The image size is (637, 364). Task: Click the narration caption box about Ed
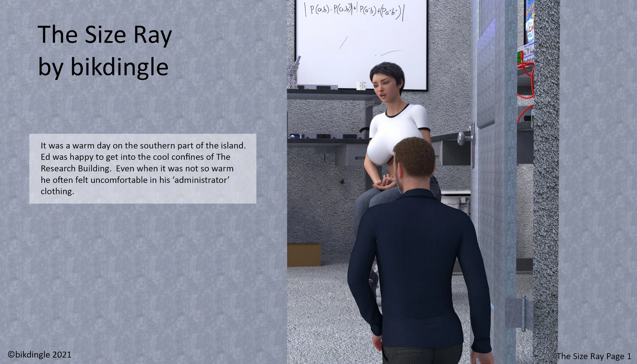[x=142, y=169]
